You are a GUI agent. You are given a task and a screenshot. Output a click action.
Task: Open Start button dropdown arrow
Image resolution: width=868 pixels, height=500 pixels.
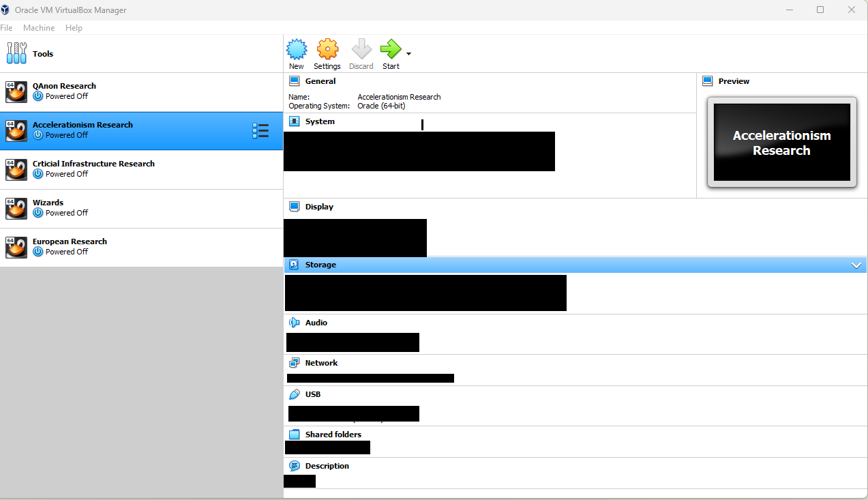[x=408, y=54]
